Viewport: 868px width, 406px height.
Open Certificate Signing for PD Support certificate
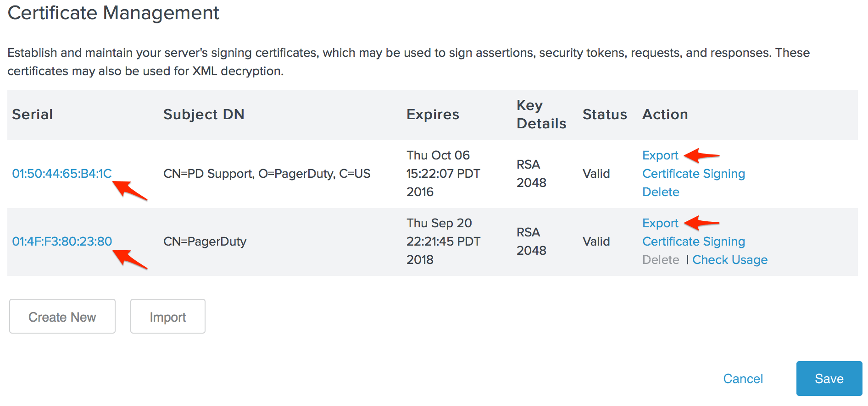[x=693, y=174]
